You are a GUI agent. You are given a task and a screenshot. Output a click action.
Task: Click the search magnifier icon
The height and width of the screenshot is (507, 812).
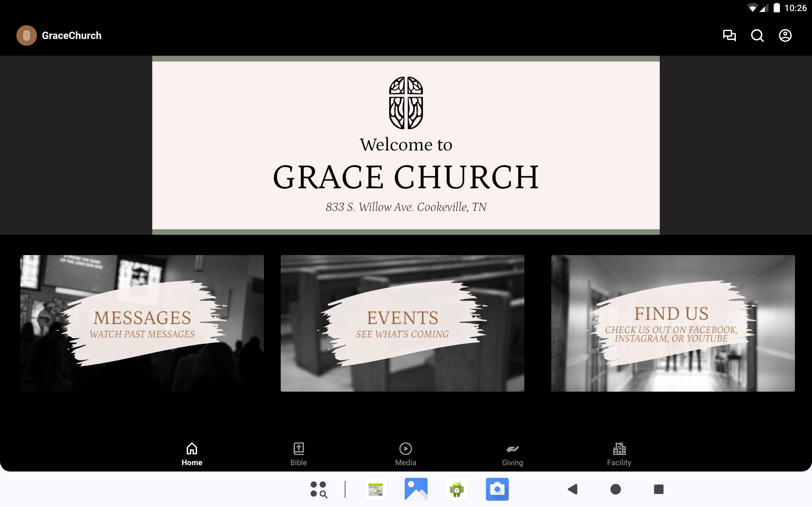757,35
